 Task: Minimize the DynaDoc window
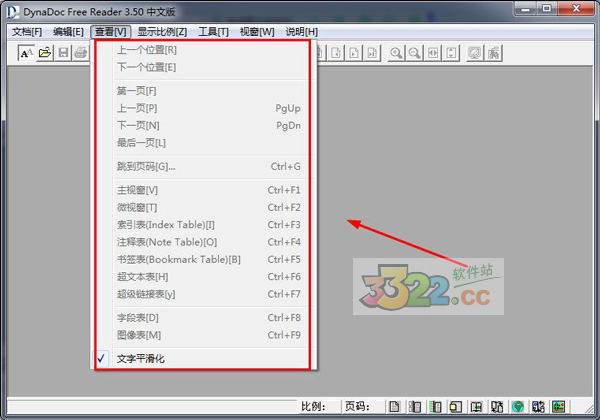pyautogui.click(x=526, y=9)
